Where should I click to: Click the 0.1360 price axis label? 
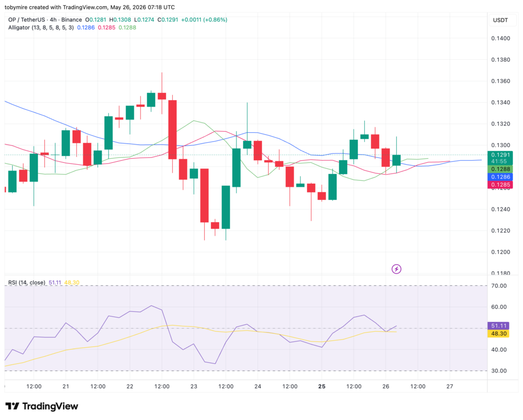pyautogui.click(x=501, y=81)
